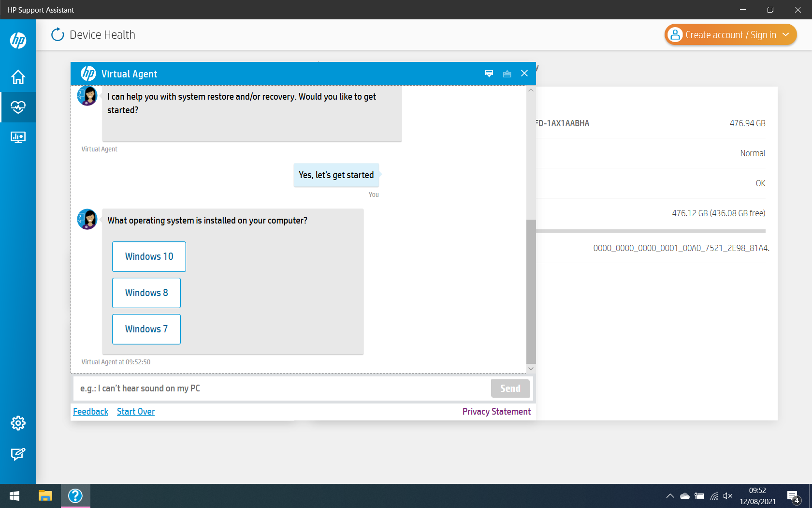
Task: Open the notification center icon
Action: click(793, 496)
